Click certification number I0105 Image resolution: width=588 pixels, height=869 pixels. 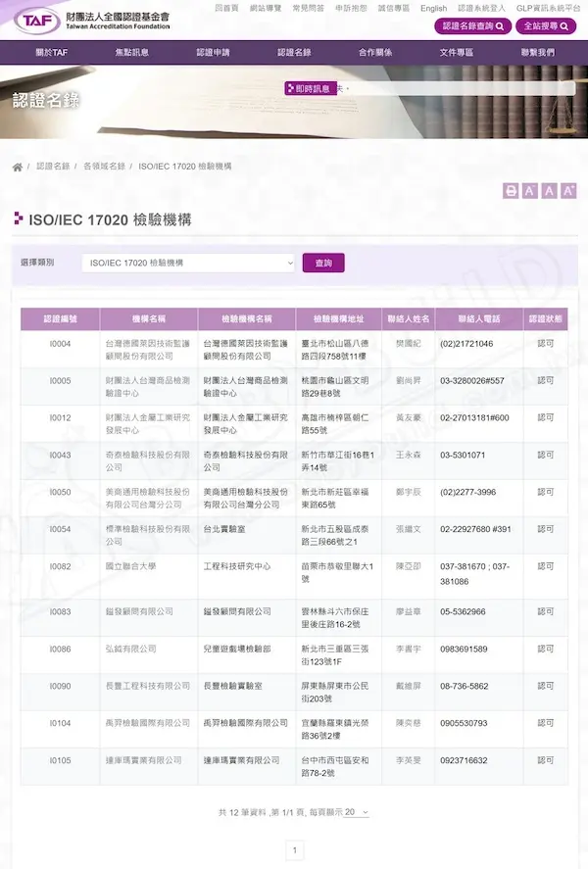pyautogui.click(x=61, y=760)
